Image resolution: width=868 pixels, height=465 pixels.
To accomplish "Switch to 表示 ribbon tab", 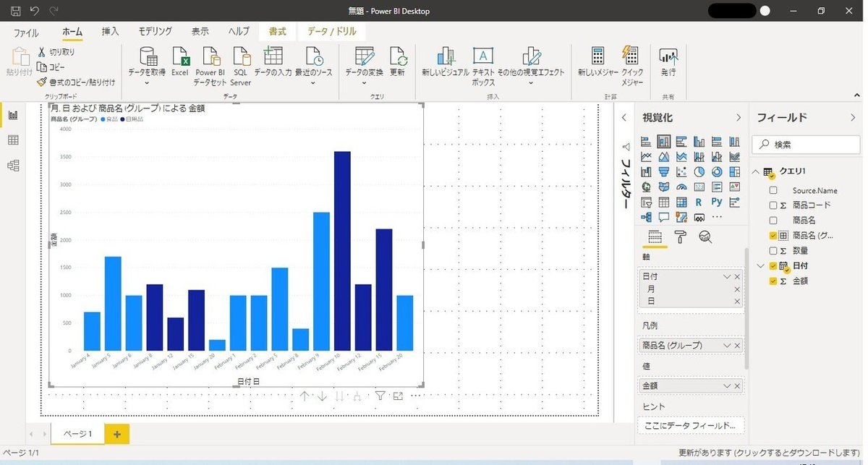I will click(x=200, y=32).
